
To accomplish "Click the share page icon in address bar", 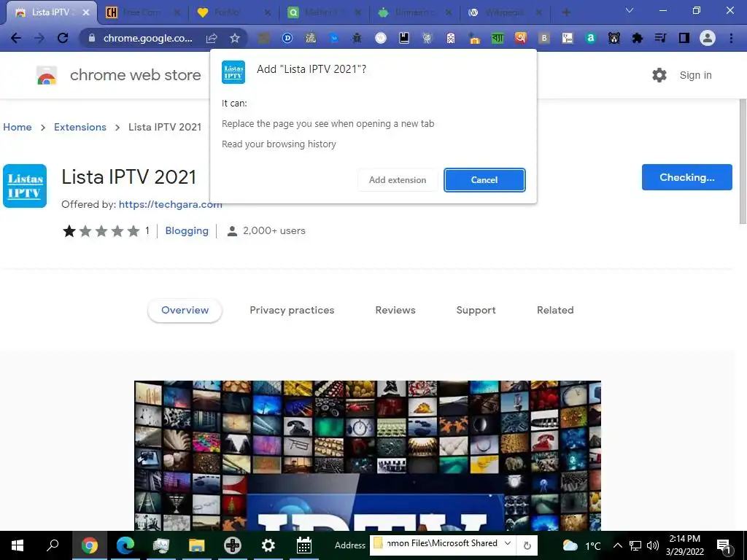I will [x=212, y=38].
